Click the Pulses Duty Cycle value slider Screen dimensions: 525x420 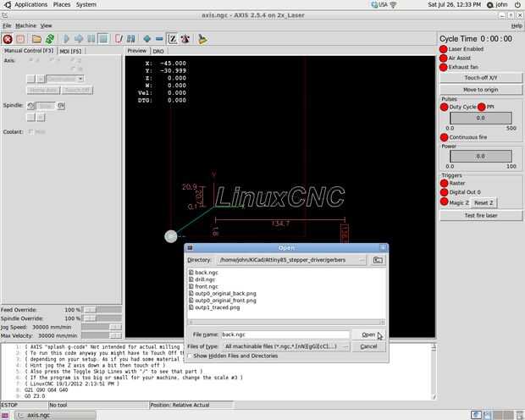pos(480,119)
